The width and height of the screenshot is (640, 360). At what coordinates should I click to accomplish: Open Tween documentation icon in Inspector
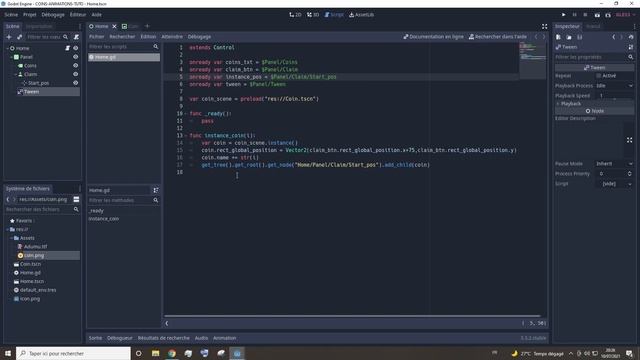[631, 47]
